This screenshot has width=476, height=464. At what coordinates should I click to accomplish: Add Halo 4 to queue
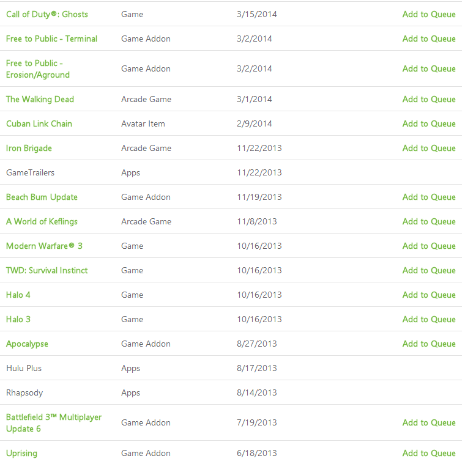(429, 295)
